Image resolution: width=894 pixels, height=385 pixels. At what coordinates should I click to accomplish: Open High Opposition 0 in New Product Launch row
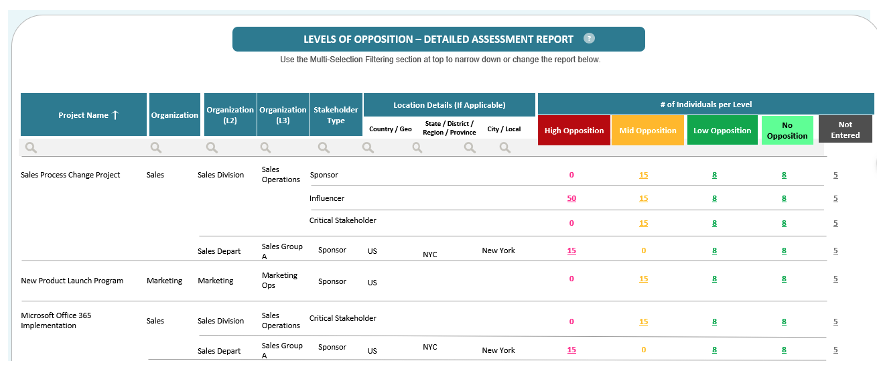tap(572, 279)
